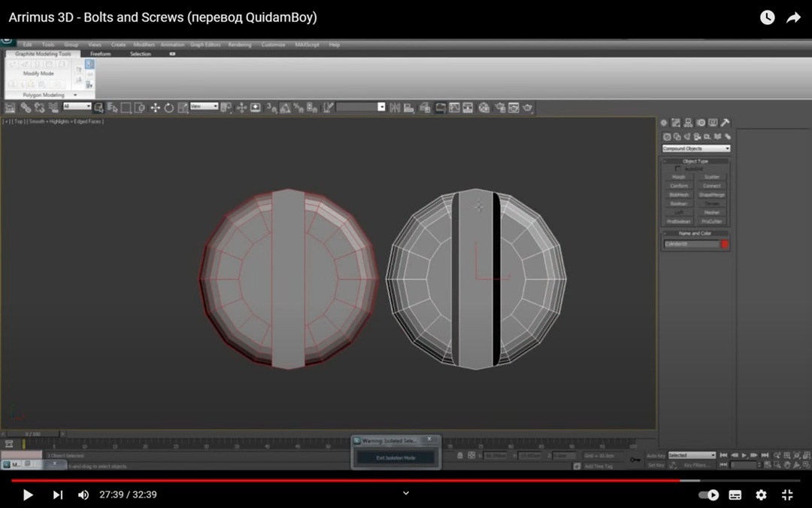The image size is (812, 508).
Task: Click the Bind to Space Warp icon
Action: pyautogui.click(x=53, y=108)
